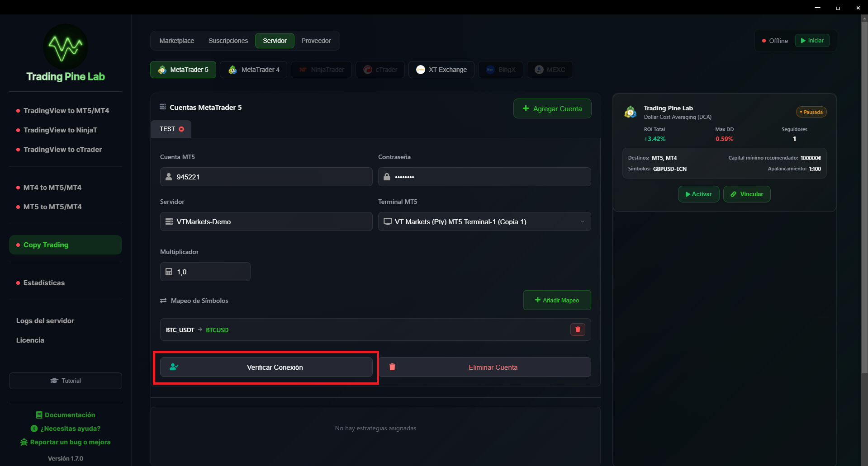Go to the Proveedor tab
This screenshot has width=868, height=466.
pyautogui.click(x=316, y=41)
